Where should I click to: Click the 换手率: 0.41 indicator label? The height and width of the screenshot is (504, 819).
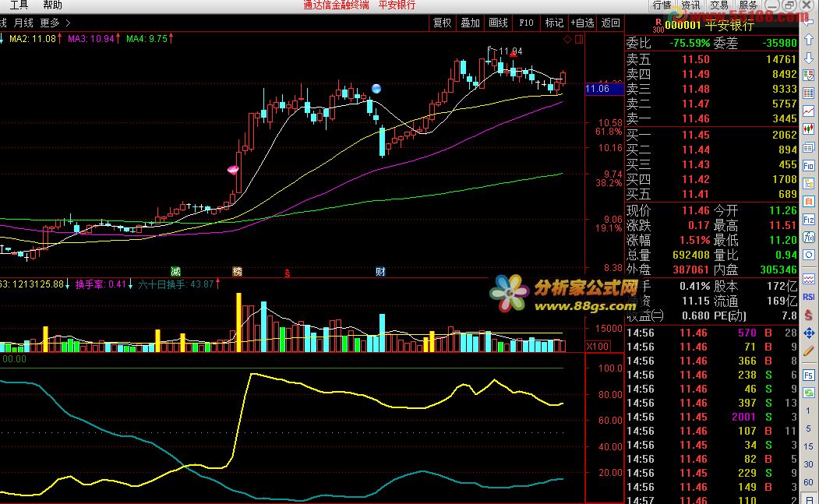coord(101,284)
